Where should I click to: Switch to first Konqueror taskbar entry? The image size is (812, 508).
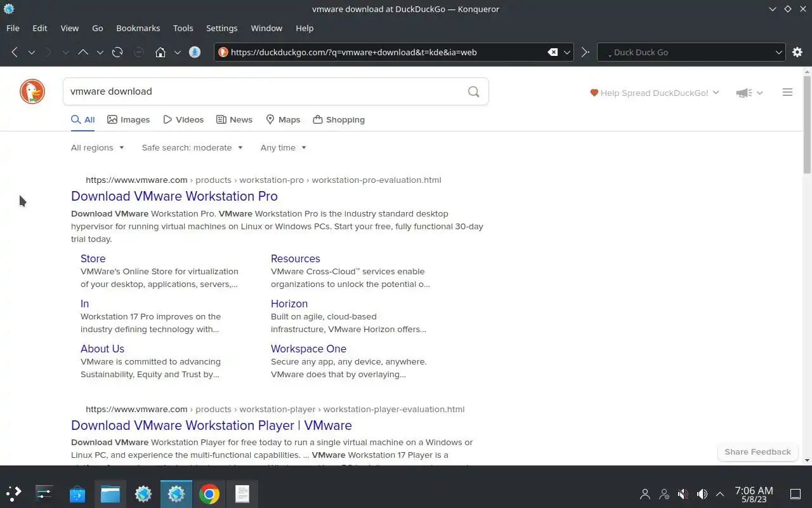pos(143,493)
